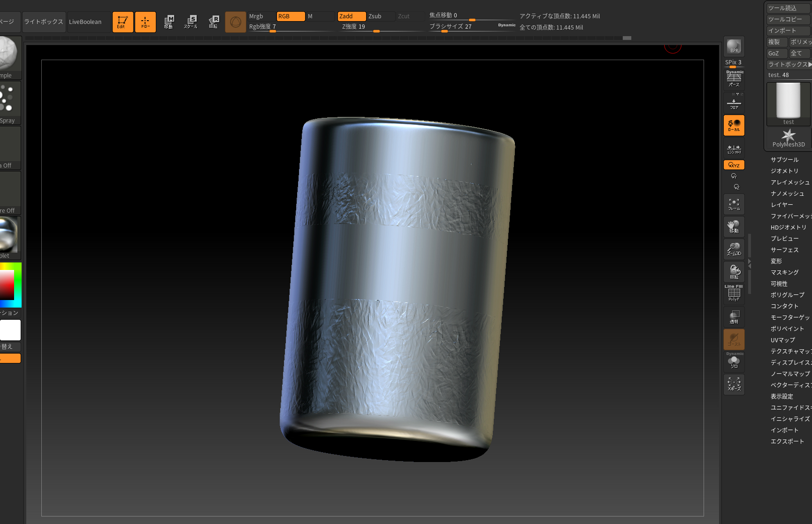Open the エクスポート section at list bottom
Image resolution: width=812 pixels, height=524 pixels.
tap(787, 441)
